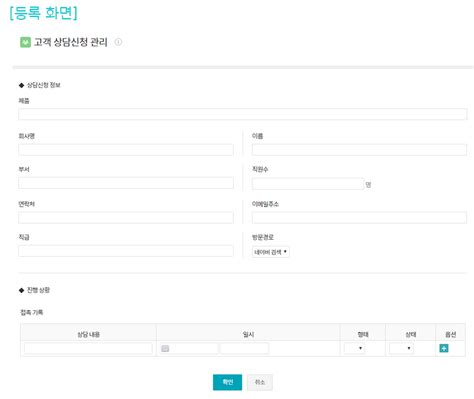Image resolution: width=474 pixels, height=399 pixels.
Task: Focus the 직원수 number field
Action: pos(308,184)
